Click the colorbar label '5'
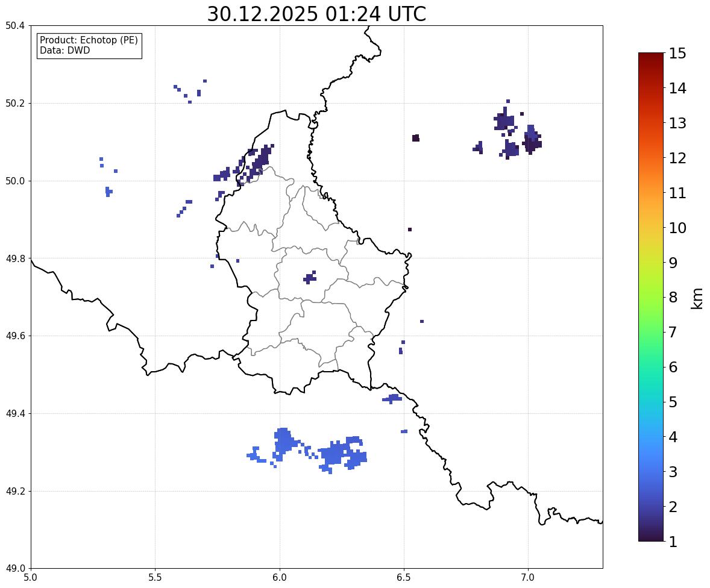Screen dimensions: 710x588 [x=673, y=402]
